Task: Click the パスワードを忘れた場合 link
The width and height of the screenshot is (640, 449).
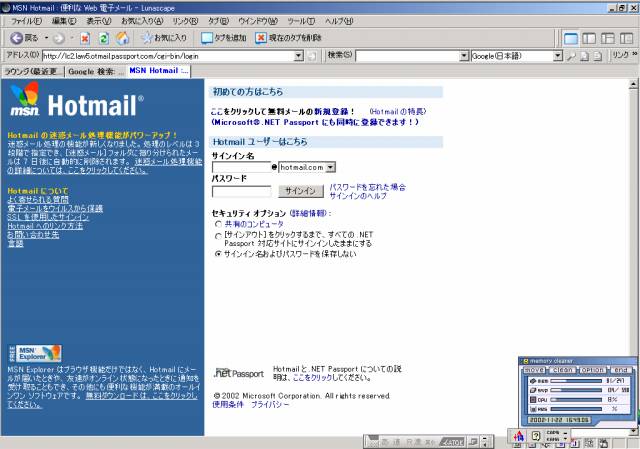Action: click(367, 187)
